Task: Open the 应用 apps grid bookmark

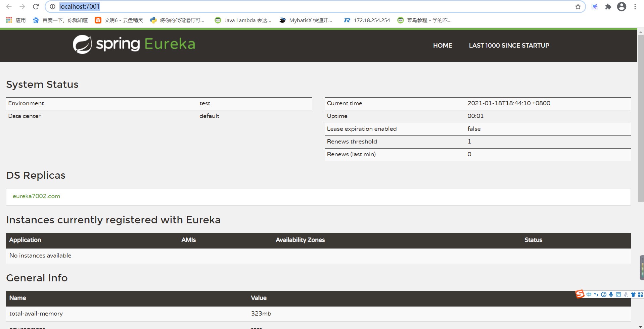Action: (x=16, y=20)
